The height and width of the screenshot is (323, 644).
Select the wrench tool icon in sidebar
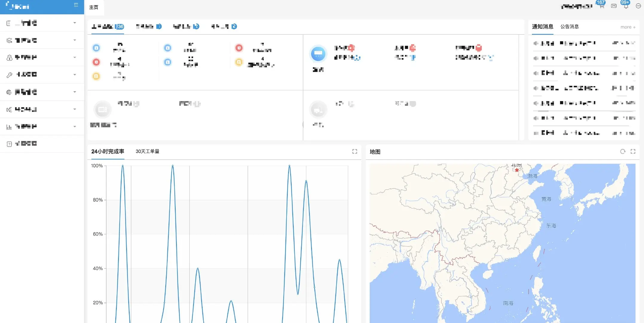click(9, 74)
